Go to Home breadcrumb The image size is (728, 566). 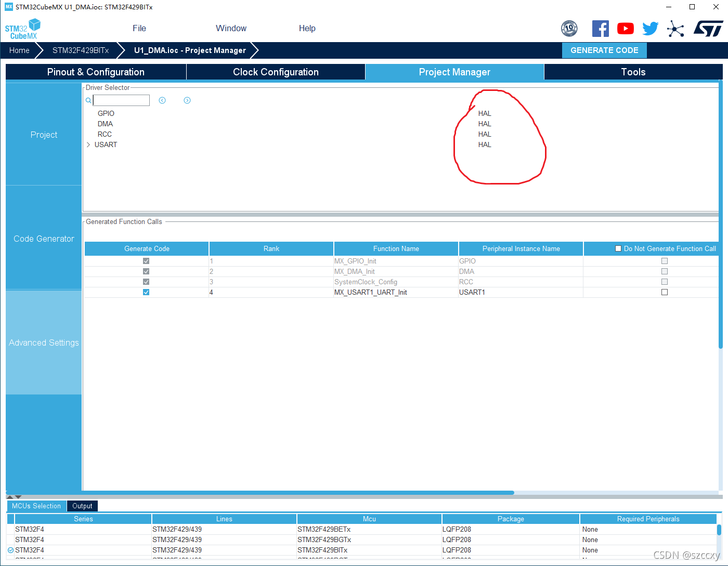coord(19,50)
